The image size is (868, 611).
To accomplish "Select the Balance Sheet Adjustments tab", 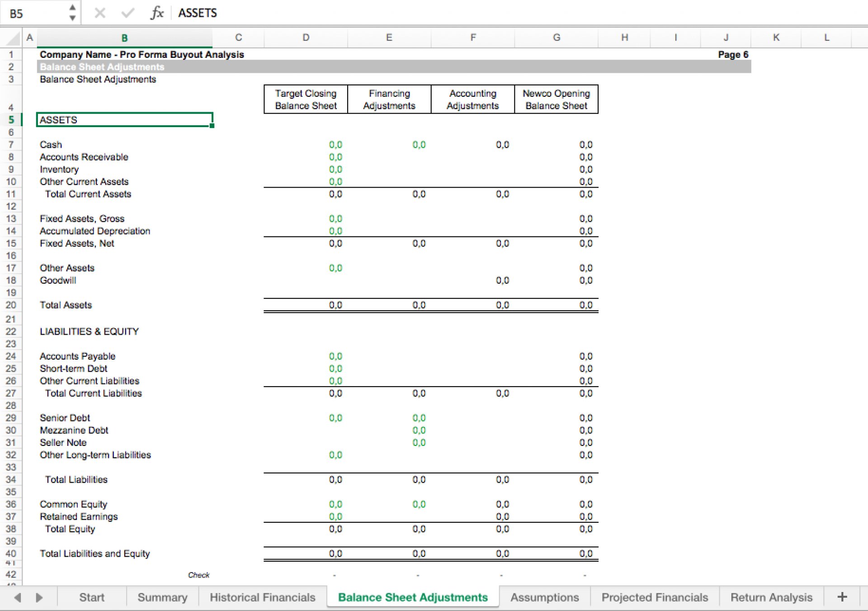I will (413, 597).
